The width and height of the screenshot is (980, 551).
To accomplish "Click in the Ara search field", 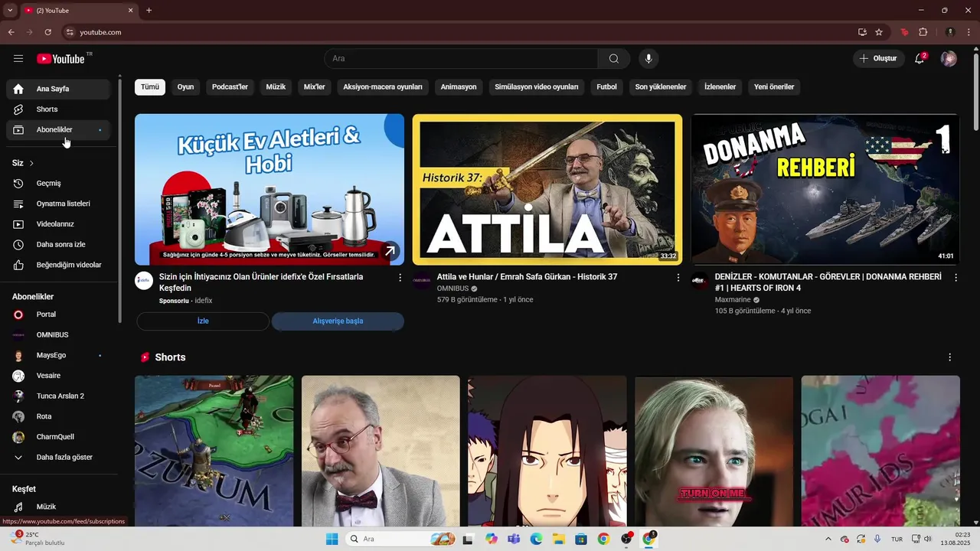I will coord(461,59).
